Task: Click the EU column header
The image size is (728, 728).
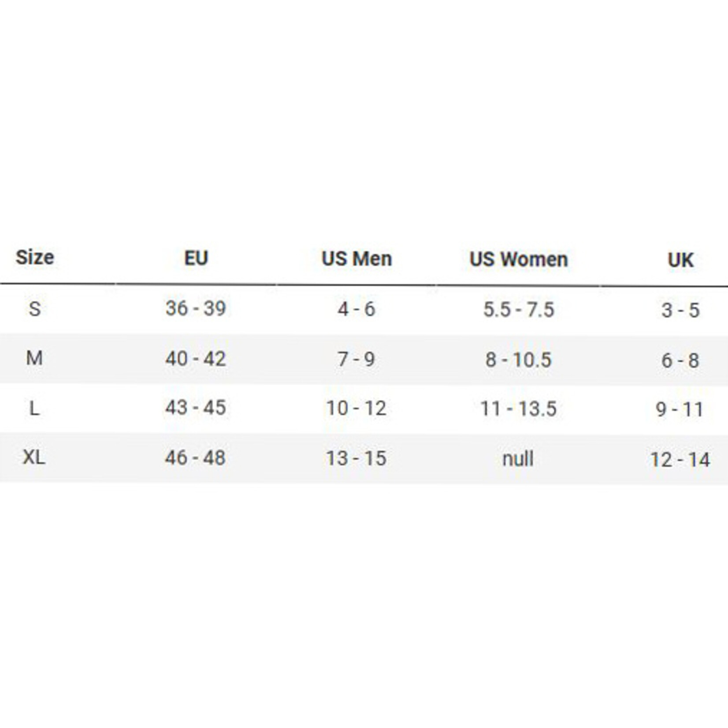Action: [x=196, y=258]
